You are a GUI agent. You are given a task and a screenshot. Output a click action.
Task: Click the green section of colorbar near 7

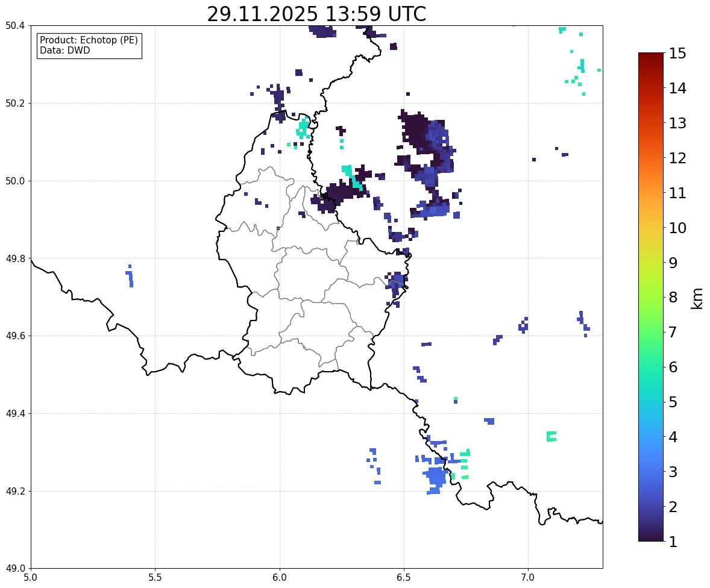click(x=651, y=332)
